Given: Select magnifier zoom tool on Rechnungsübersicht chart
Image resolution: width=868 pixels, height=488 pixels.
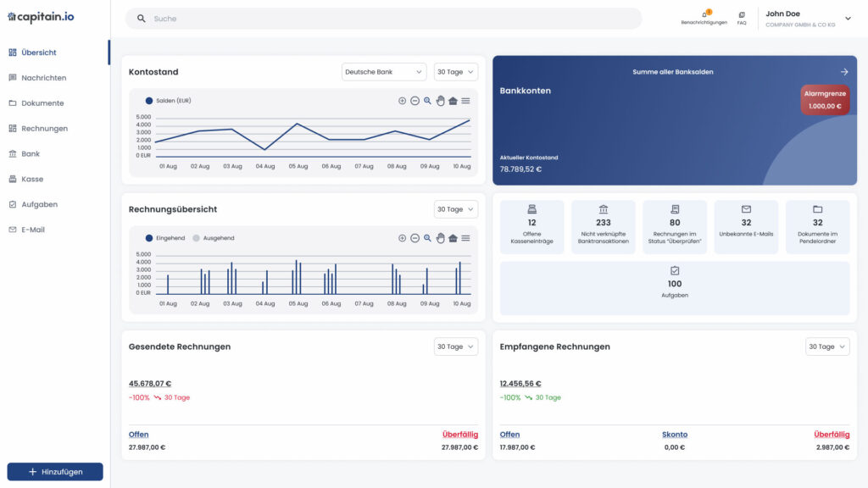Looking at the screenshot, I should pyautogui.click(x=427, y=238).
